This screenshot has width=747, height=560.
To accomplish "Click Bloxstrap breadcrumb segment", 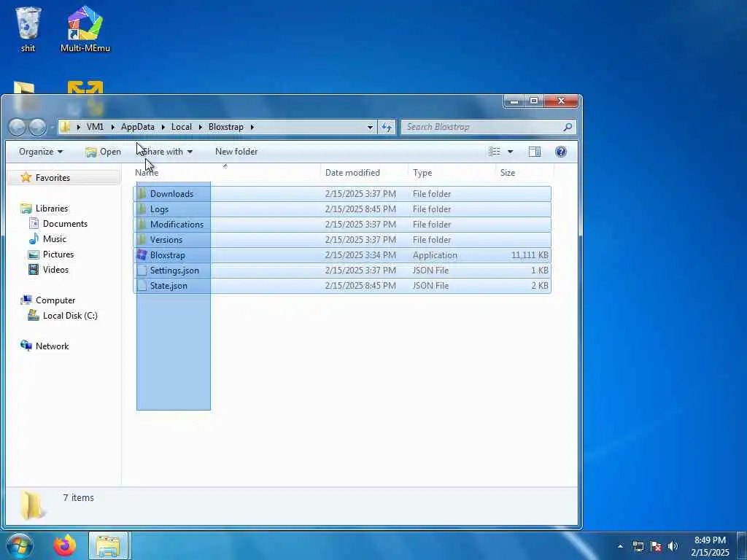I will [226, 127].
